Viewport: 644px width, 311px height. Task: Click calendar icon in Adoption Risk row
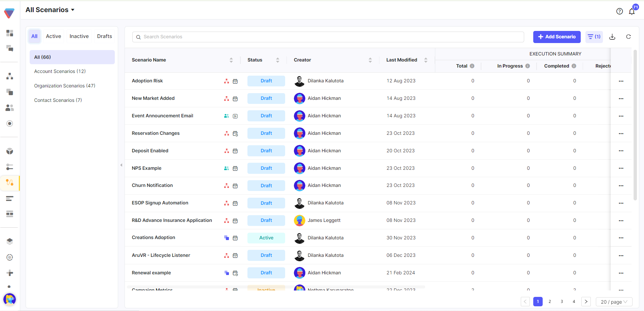235,81
